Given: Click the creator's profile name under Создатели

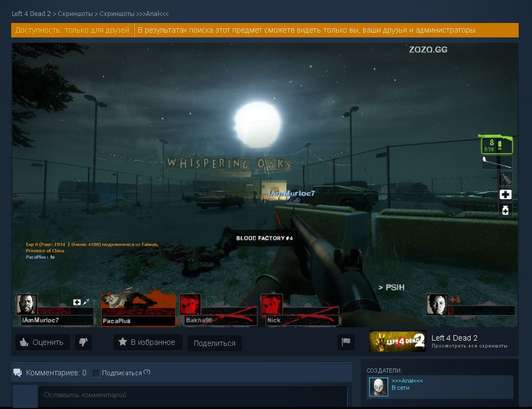Looking at the screenshot, I should [407, 381].
